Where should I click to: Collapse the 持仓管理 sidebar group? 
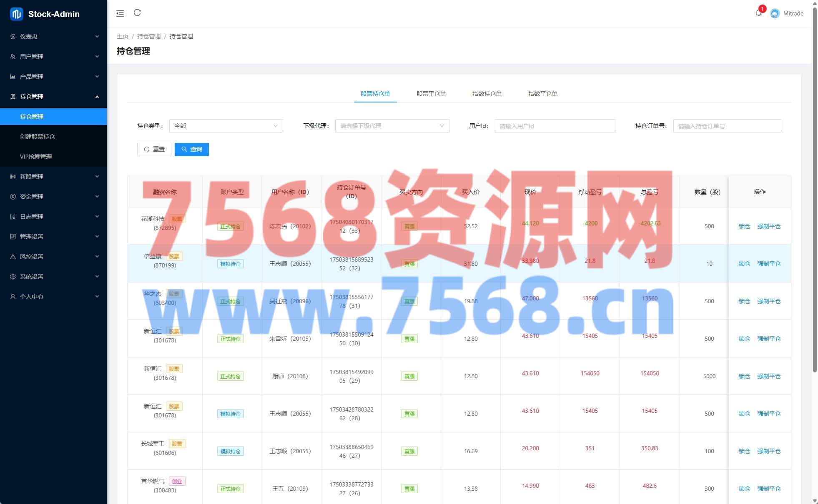(x=53, y=97)
